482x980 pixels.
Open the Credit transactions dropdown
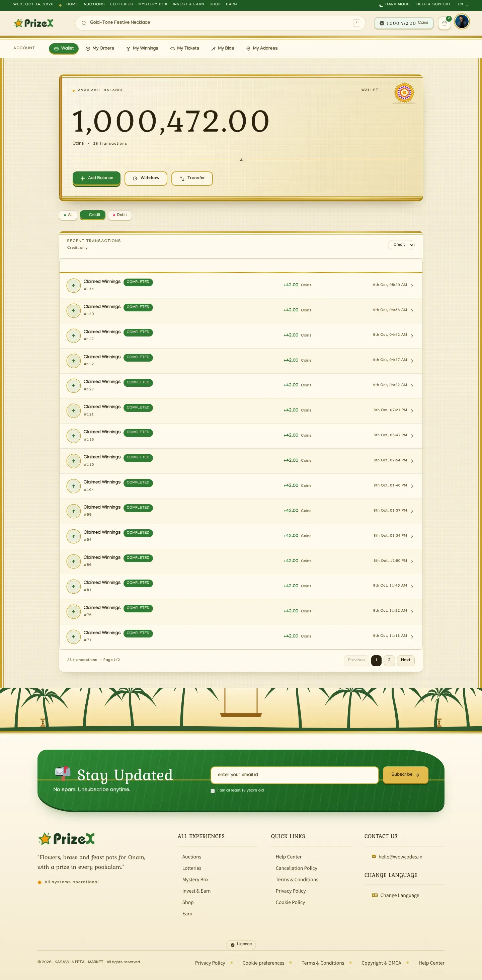coord(401,245)
